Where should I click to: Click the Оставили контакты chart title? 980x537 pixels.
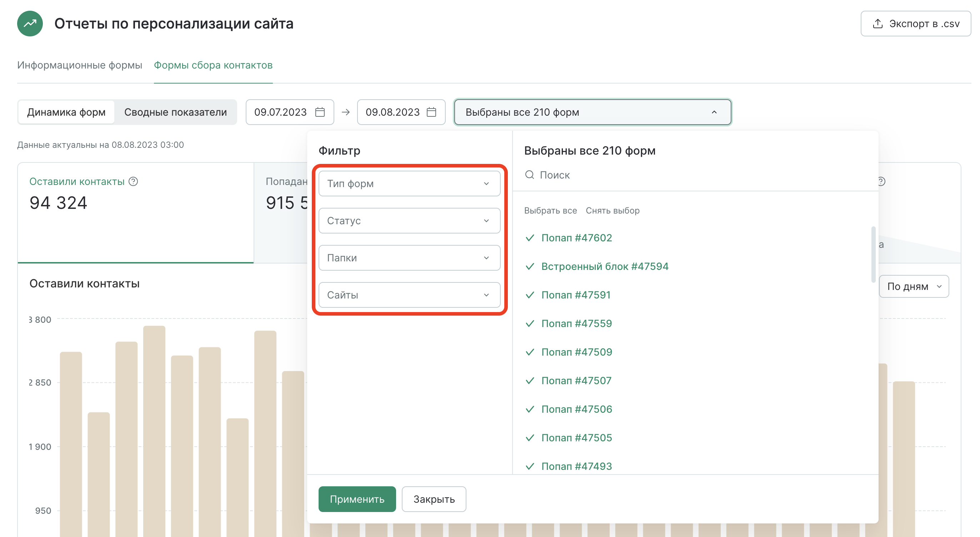click(x=84, y=284)
